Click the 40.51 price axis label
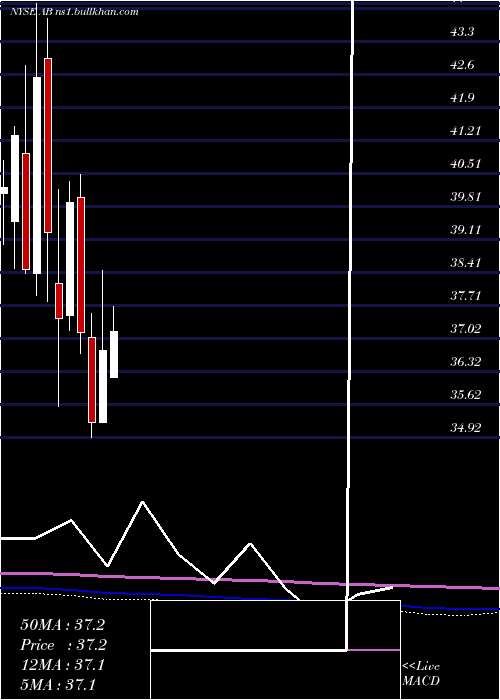The image size is (500, 700). [x=465, y=164]
